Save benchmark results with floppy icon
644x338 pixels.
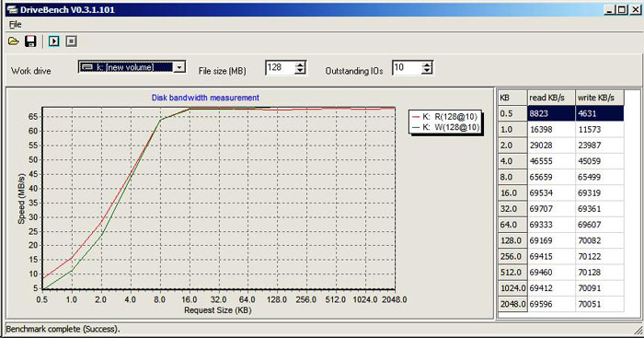(x=30, y=41)
